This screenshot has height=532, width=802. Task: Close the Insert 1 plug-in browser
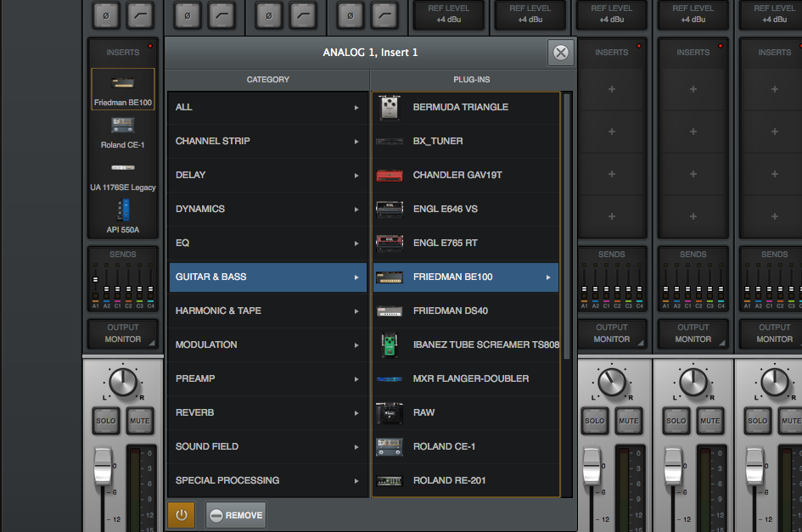click(561, 53)
